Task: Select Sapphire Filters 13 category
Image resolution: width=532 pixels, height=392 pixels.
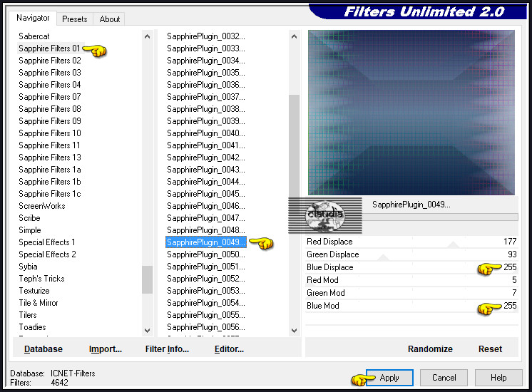Action: [x=50, y=158]
